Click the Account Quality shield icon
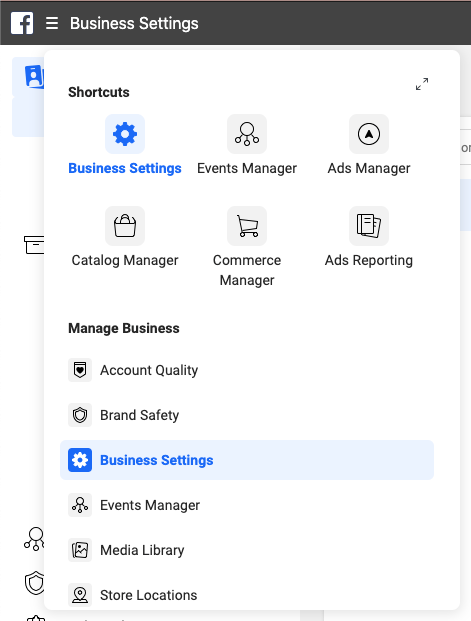Viewport: 471px width, 621px height. click(80, 370)
